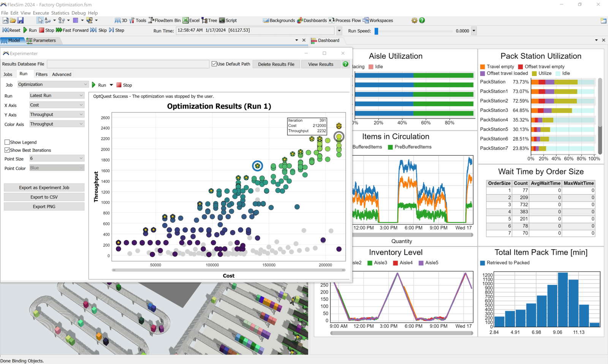Toggle Show Best Iterations checkbox

pyautogui.click(x=7, y=150)
